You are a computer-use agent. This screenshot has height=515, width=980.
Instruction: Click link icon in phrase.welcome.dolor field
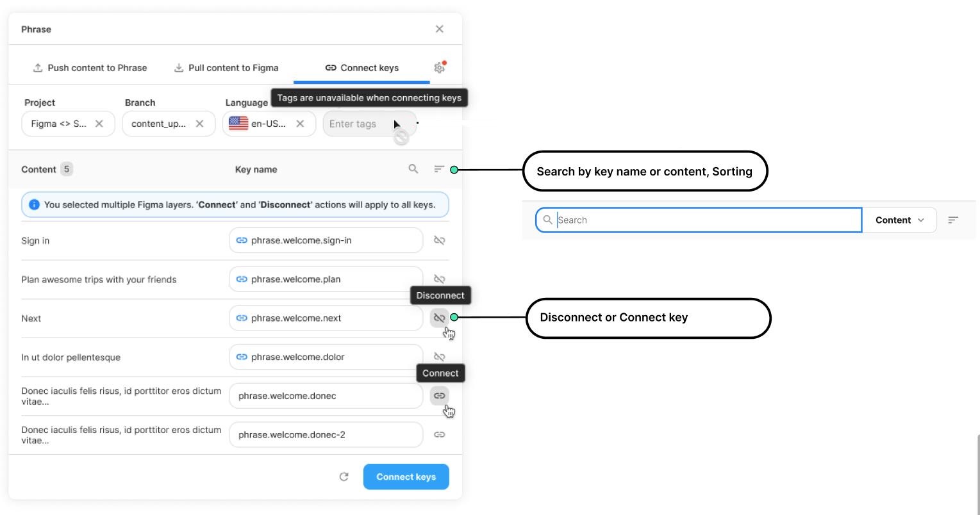pos(242,357)
